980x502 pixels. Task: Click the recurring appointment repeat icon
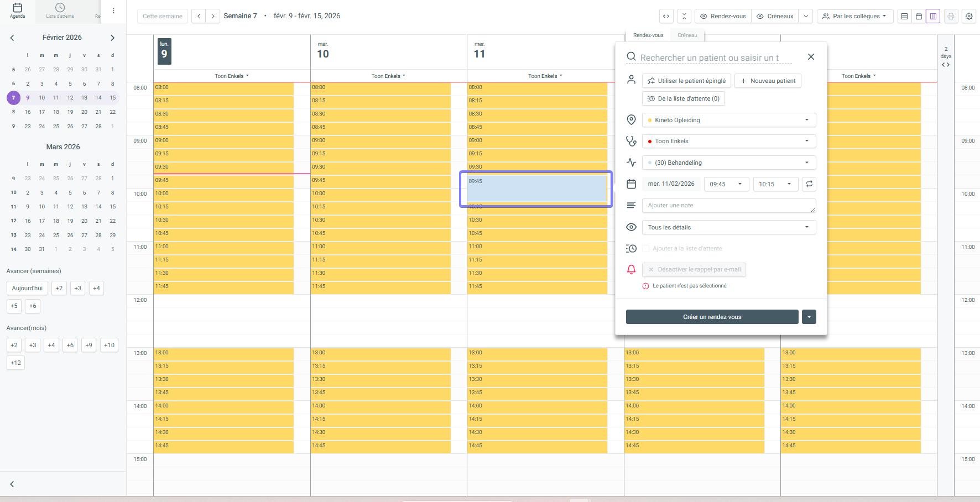(x=809, y=184)
